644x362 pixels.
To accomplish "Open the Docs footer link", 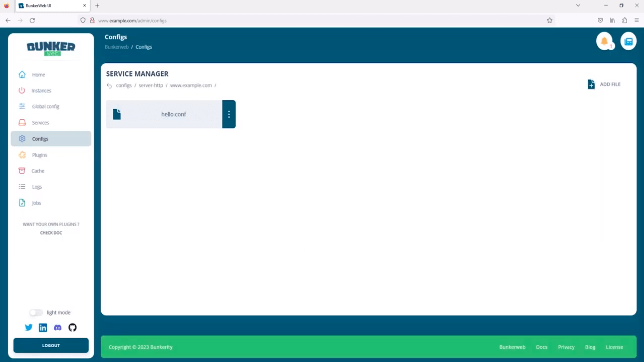I will click(x=542, y=347).
